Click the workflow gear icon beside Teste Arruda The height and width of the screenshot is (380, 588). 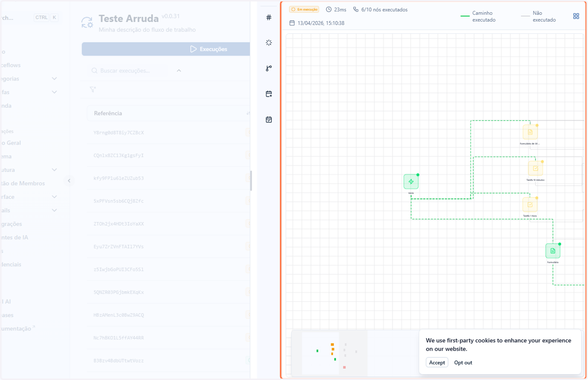pos(87,22)
